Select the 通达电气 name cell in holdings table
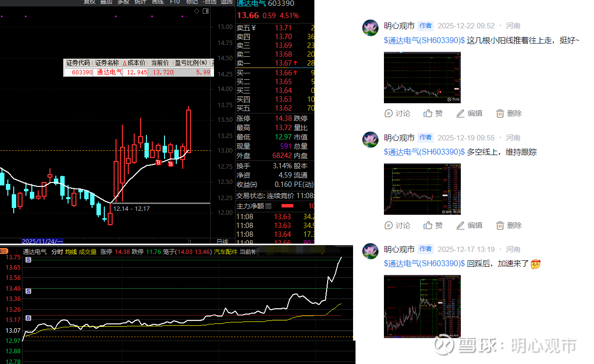Viewport: 594px width, 364px height. pos(107,72)
